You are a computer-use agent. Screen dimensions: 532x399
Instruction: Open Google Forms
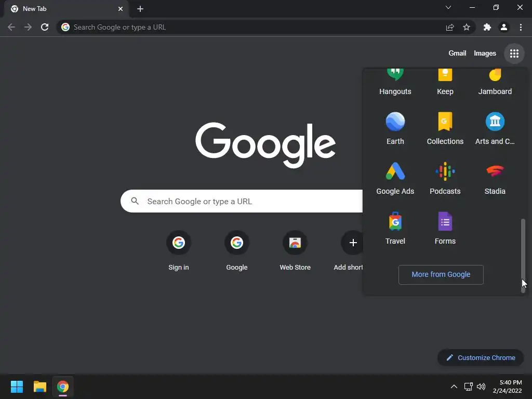point(445,229)
